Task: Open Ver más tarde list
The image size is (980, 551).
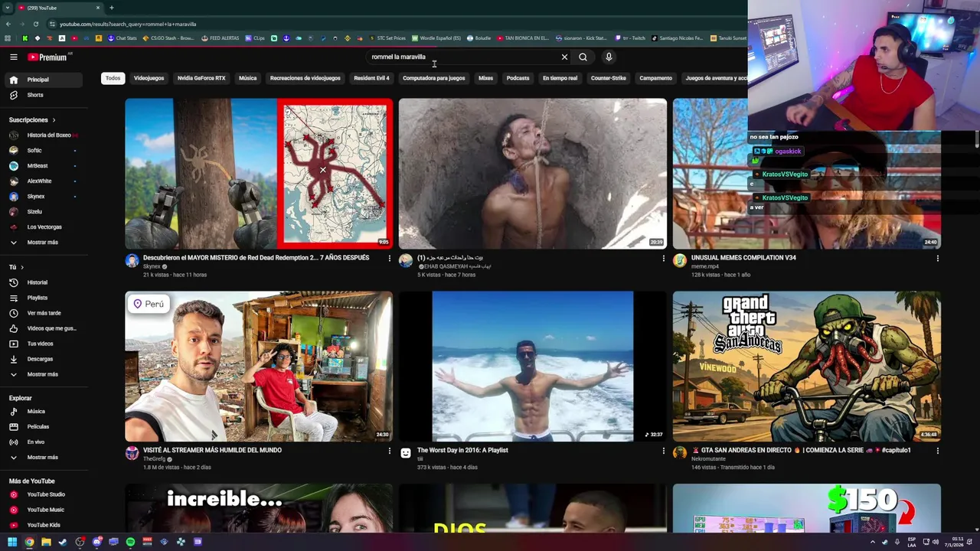Action: 44,313
